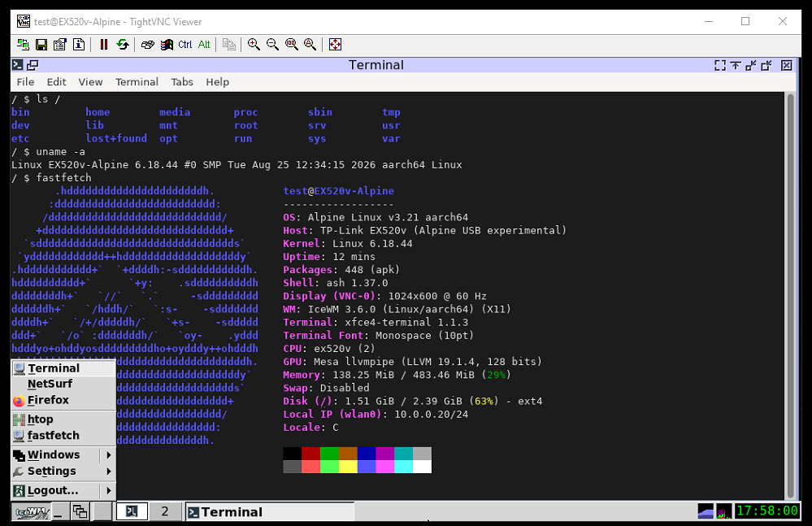Image resolution: width=812 pixels, height=526 pixels.
Task: Click the dark blue color block in top row
Action: pyautogui.click(x=367, y=454)
